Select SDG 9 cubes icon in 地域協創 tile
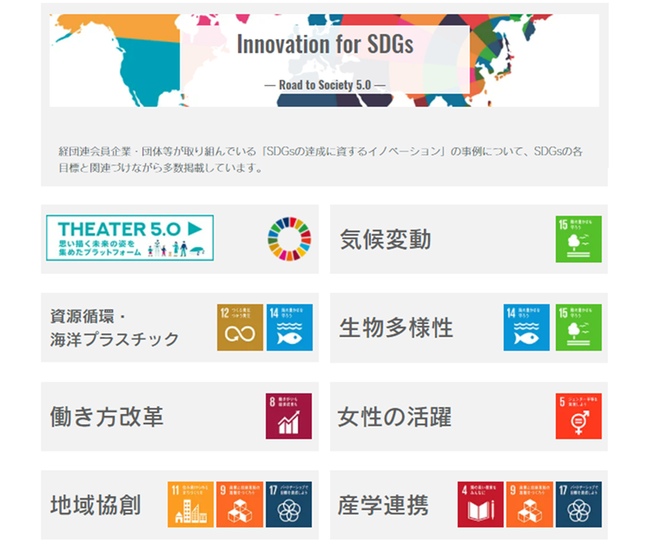 point(240,504)
